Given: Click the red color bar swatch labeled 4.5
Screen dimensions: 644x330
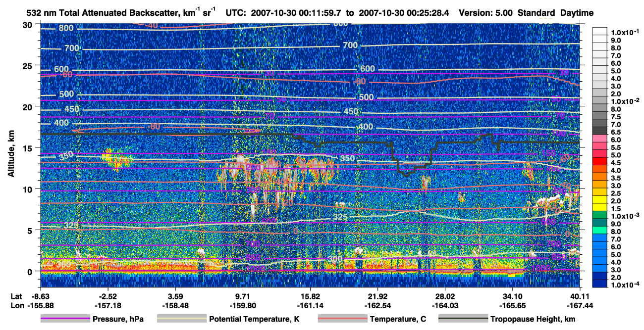Looking at the screenshot, I should [599, 161].
